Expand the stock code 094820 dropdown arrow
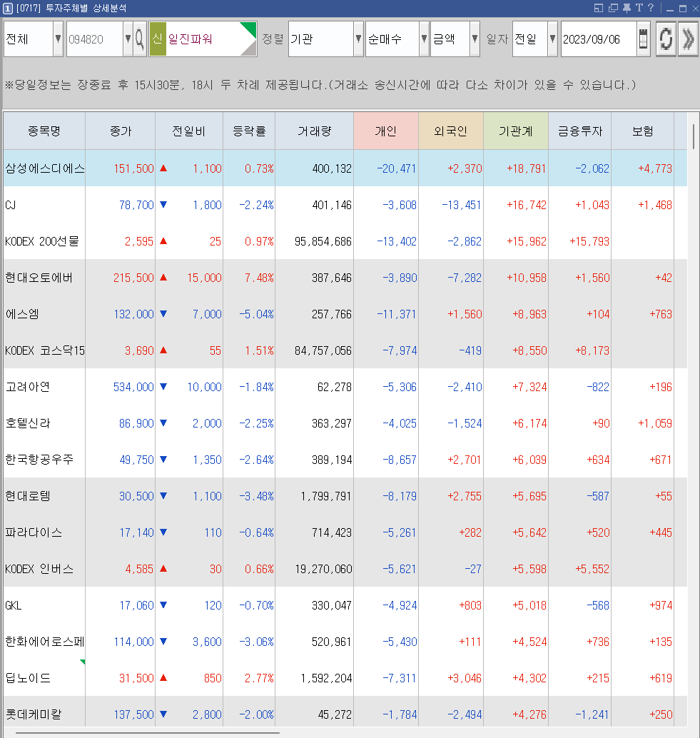Viewport: 700px width, 738px height. point(128,39)
